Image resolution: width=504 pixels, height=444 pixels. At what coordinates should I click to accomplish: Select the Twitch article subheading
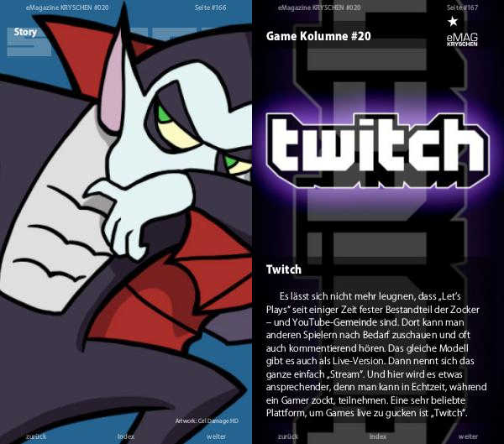coord(284,269)
